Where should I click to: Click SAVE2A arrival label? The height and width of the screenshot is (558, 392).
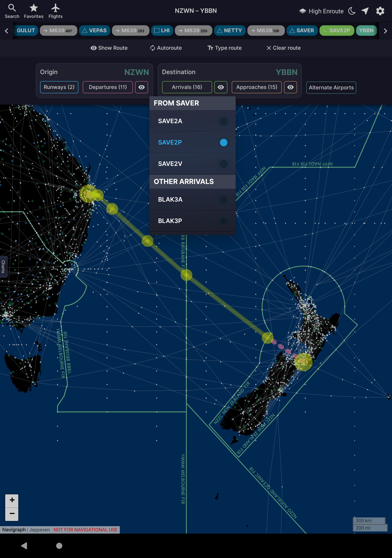pyautogui.click(x=170, y=121)
